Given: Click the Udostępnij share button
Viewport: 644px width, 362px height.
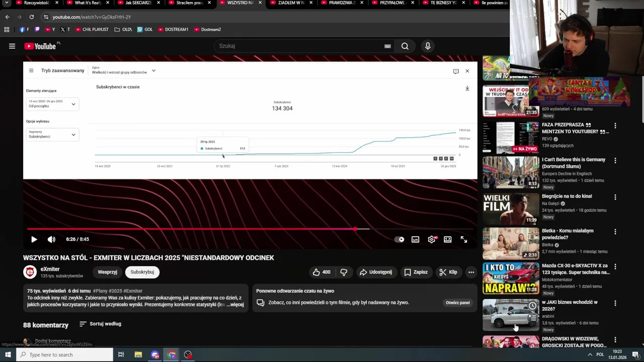Looking at the screenshot, I should coord(376,272).
